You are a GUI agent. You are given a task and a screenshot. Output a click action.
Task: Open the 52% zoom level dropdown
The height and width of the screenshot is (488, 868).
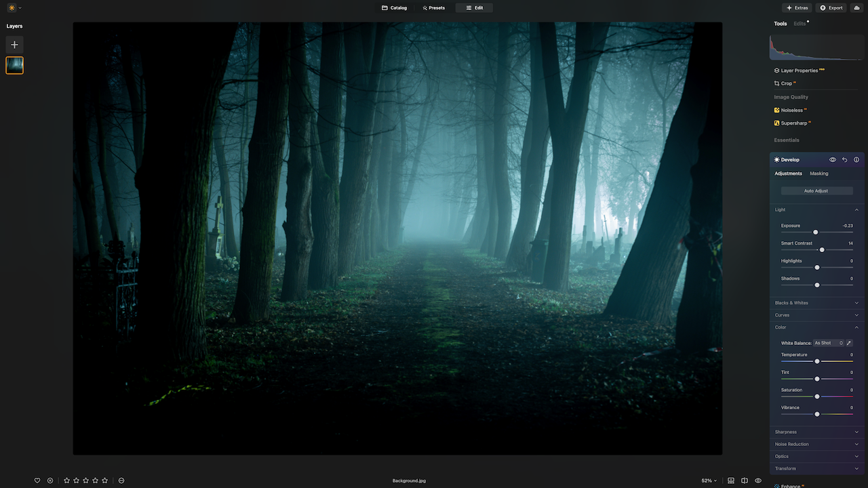pyautogui.click(x=709, y=481)
